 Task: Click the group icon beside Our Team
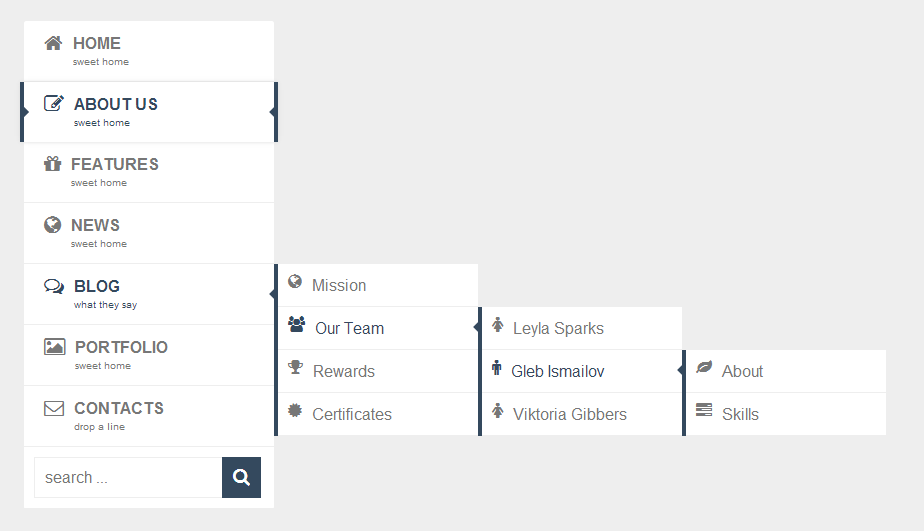tap(296, 325)
